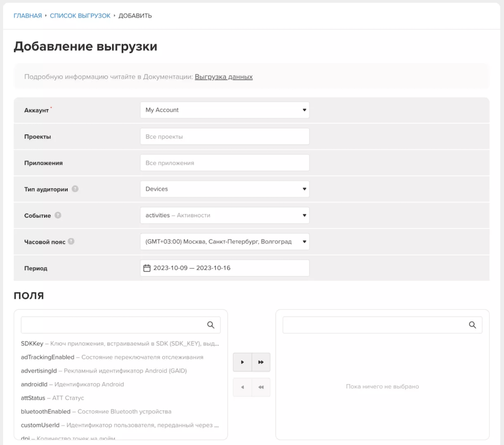The height and width of the screenshot is (445, 504).
Task: Open the Аккаунт dropdown showing My Account
Action: click(x=224, y=110)
